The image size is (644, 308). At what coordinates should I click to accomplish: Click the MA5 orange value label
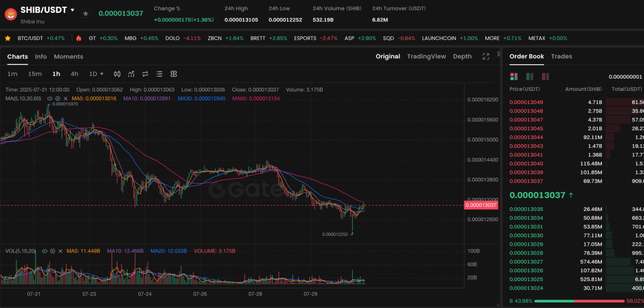click(x=94, y=99)
